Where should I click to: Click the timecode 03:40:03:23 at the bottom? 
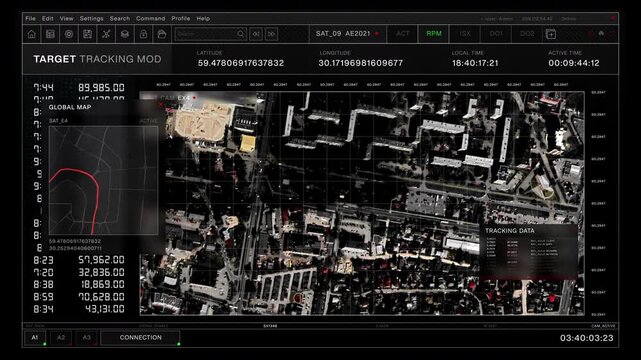point(587,338)
